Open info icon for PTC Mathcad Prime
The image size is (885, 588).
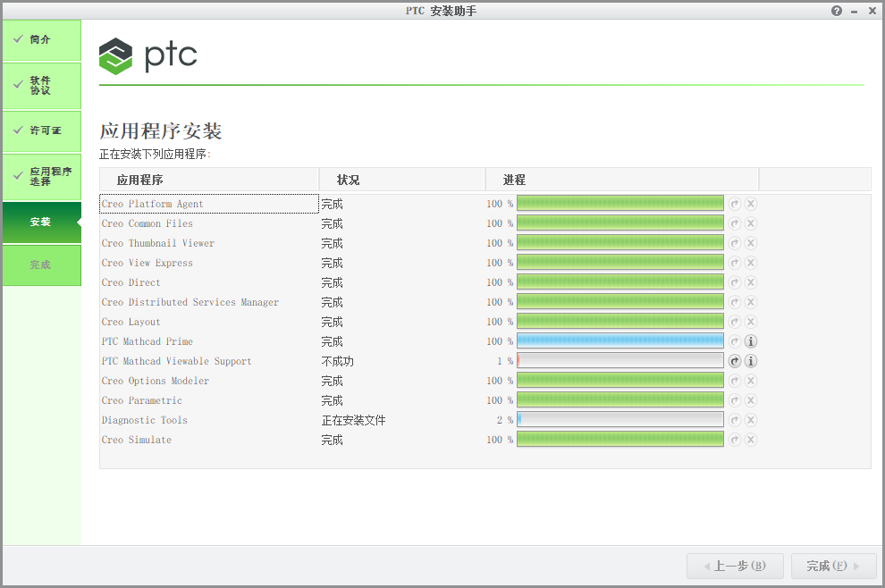[x=751, y=341]
